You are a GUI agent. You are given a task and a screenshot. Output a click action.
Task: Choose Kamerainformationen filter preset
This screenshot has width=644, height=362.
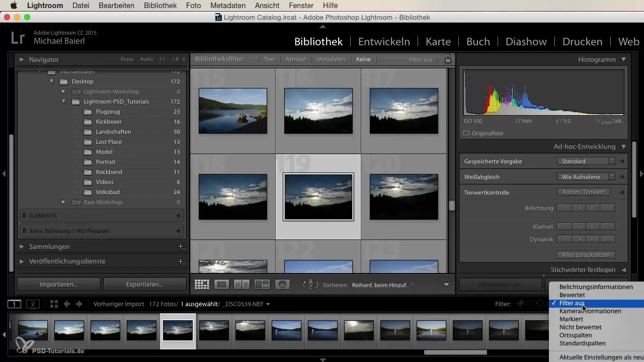(x=590, y=311)
